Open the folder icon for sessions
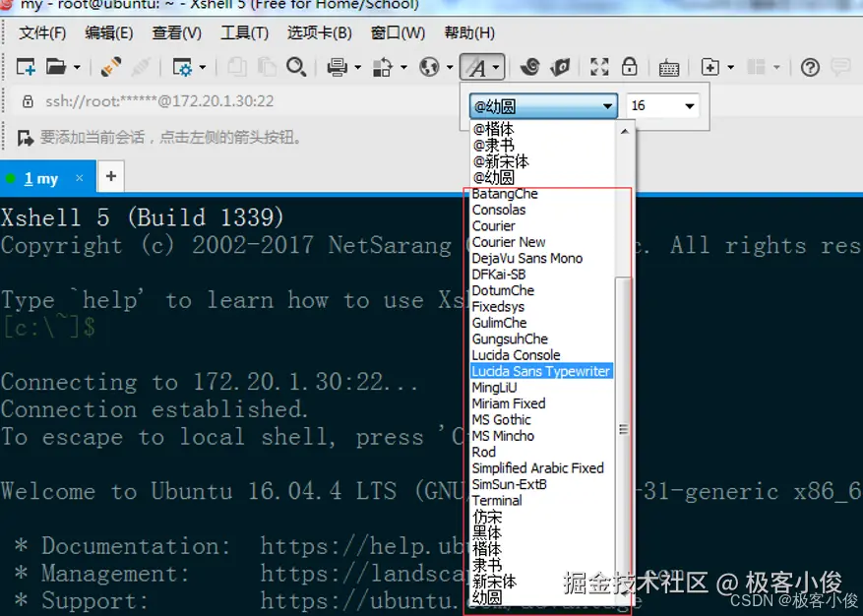 coord(55,67)
